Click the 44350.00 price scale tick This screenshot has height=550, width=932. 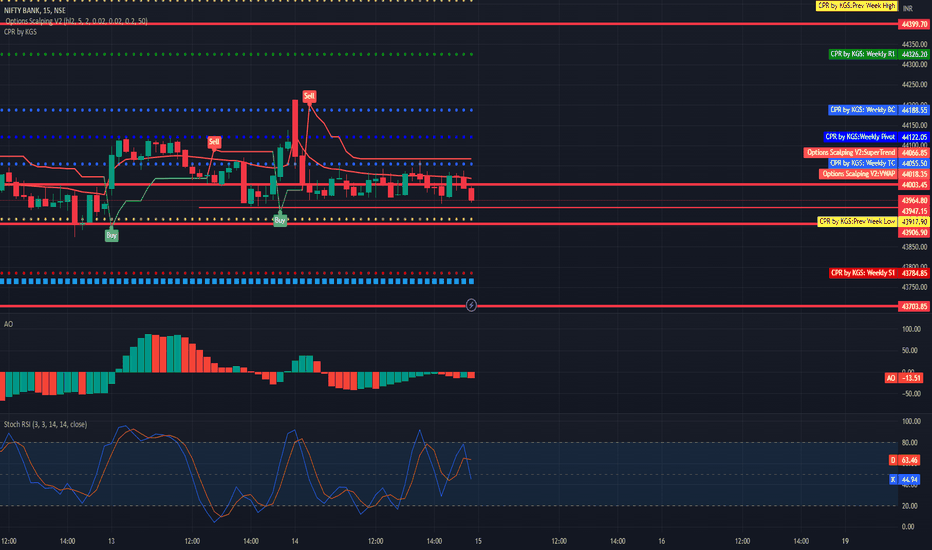tap(914, 44)
